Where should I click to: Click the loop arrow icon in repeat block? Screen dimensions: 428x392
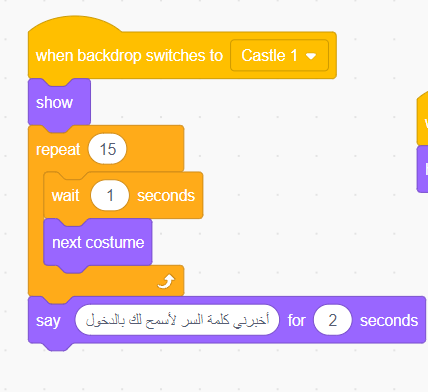pos(166,282)
